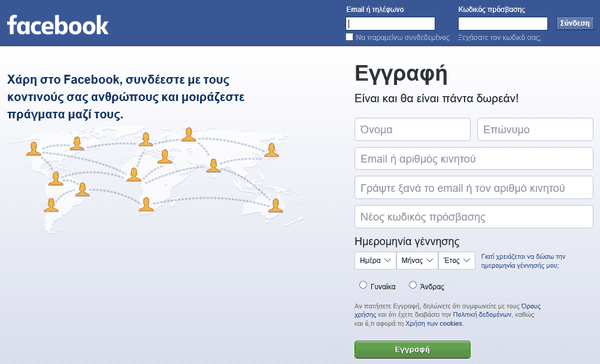Focus the header Email ή τηλέφωνο field
Viewport: 600px width, 364px height.
(390, 23)
